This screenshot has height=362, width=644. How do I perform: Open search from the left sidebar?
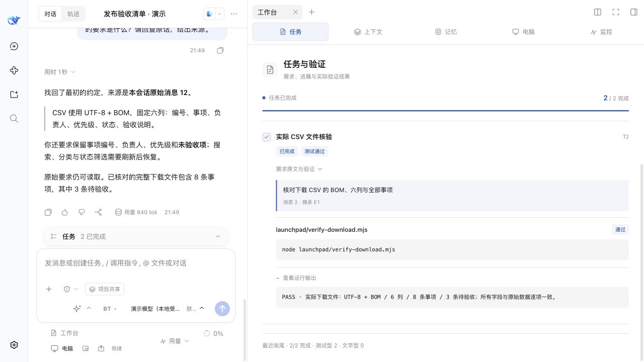click(14, 119)
